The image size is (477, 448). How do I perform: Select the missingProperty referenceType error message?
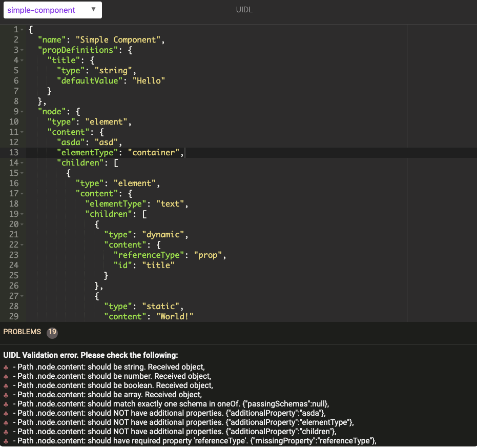[195, 441]
